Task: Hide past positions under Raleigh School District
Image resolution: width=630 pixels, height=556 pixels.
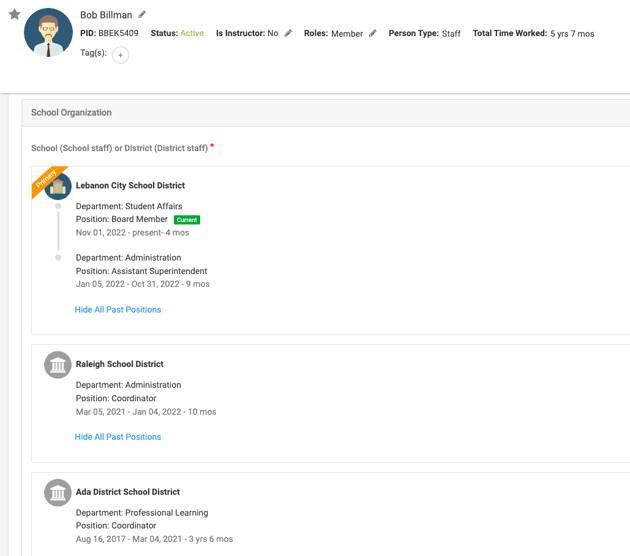Action: (x=118, y=437)
